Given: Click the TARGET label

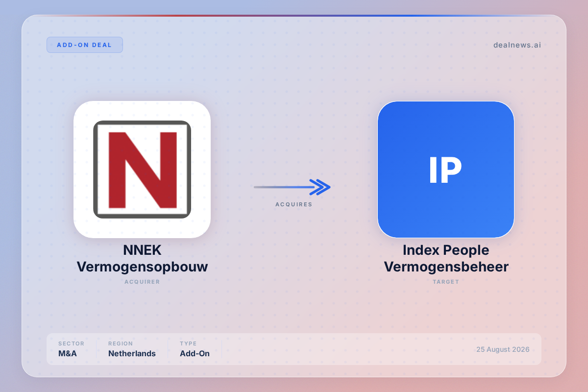Looking at the screenshot, I should tap(446, 282).
